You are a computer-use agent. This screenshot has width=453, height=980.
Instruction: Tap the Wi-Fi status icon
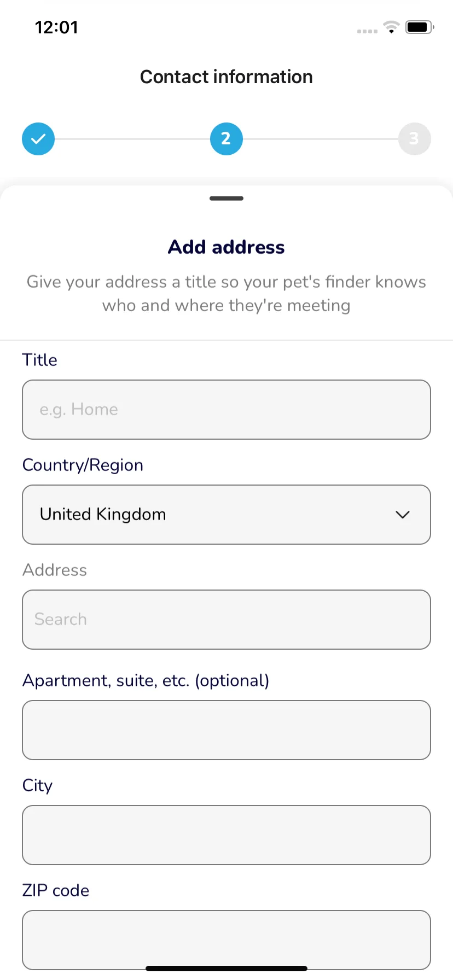tap(391, 27)
